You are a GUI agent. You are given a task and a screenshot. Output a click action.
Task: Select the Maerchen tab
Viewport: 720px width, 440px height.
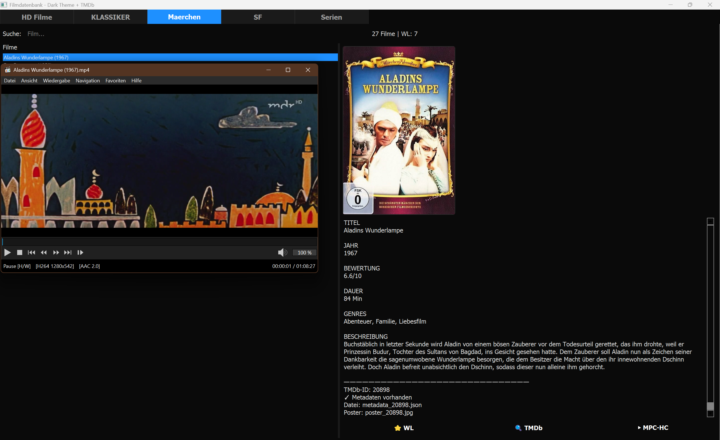click(184, 17)
